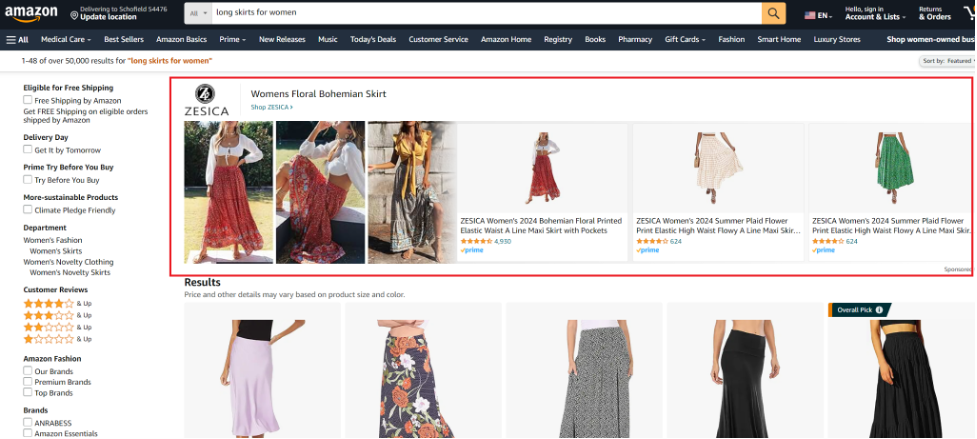Image resolution: width=977 pixels, height=439 pixels.
Task: Click the search input field
Action: pyautogui.click(x=486, y=13)
